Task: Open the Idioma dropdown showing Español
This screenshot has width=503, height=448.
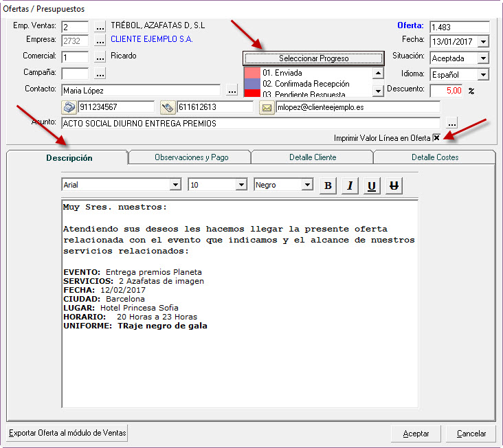Action: point(484,75)
